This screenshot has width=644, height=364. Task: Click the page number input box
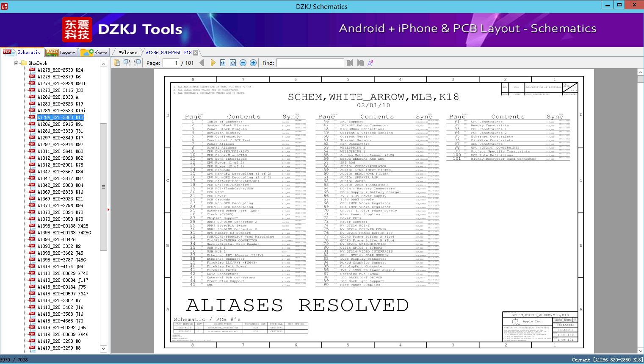pyautogui.click(x=171, y=63)
